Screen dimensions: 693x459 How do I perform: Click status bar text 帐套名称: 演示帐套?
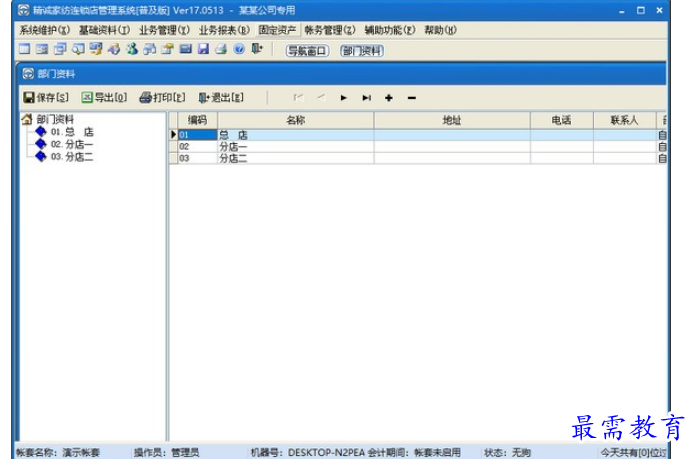pyautogui.click(x=58, y=452)
